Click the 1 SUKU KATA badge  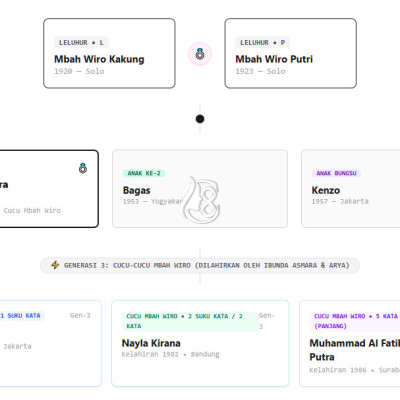tap(21, 316)
